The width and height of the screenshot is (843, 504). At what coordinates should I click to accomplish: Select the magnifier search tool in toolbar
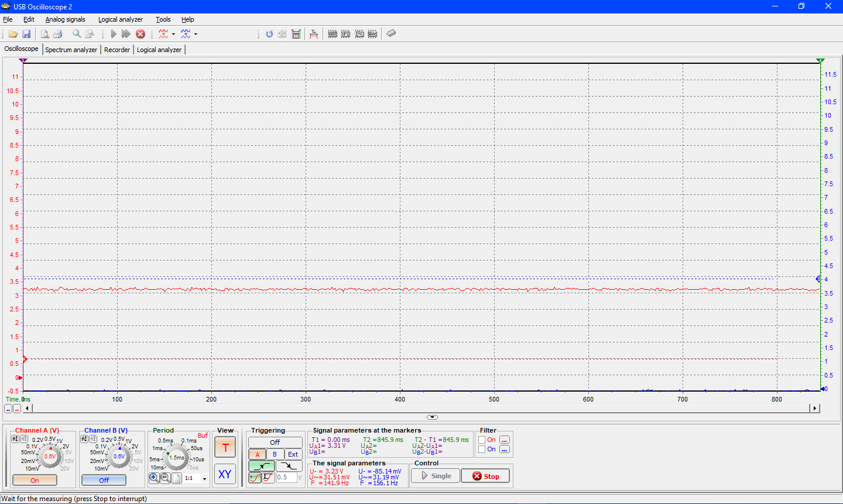[x=77, y=34]
